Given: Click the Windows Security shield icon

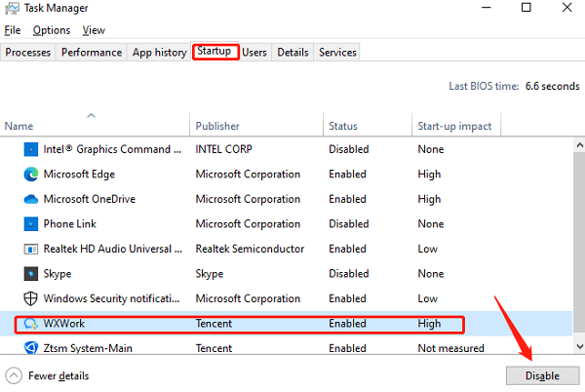Looking at the screenshot, I should click(x=29, y=298).
